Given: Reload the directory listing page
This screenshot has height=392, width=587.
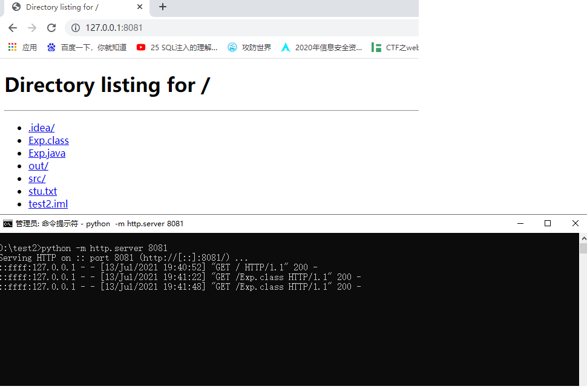Looking at the screenshot, I should [51, 27].
